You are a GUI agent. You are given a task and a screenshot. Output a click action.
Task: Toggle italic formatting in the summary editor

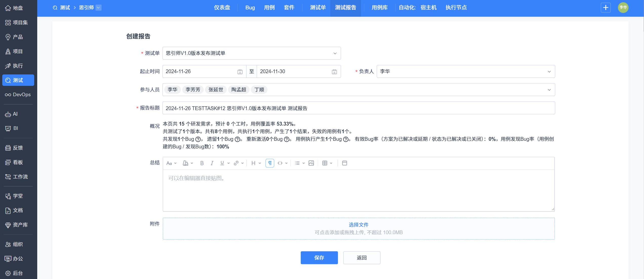click(212, 163)
